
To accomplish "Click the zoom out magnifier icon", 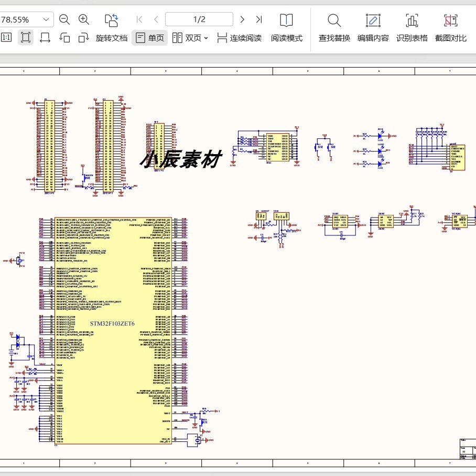I will tap(64, 20).
